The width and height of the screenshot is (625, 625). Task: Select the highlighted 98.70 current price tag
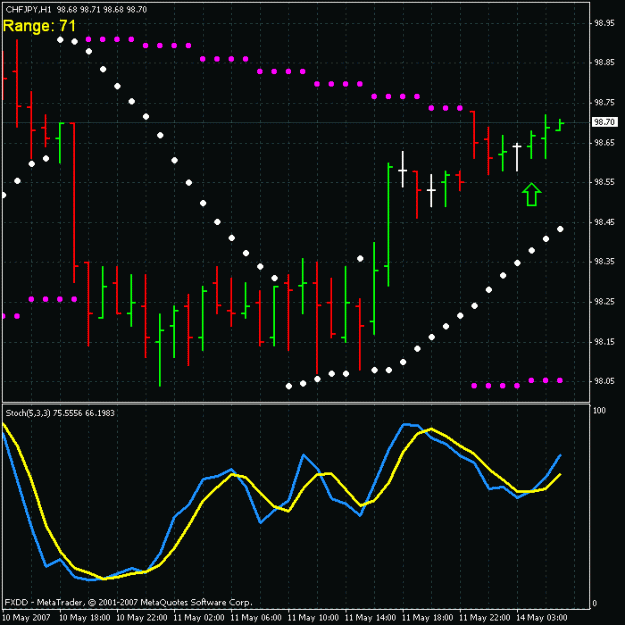tap(604, 122)
